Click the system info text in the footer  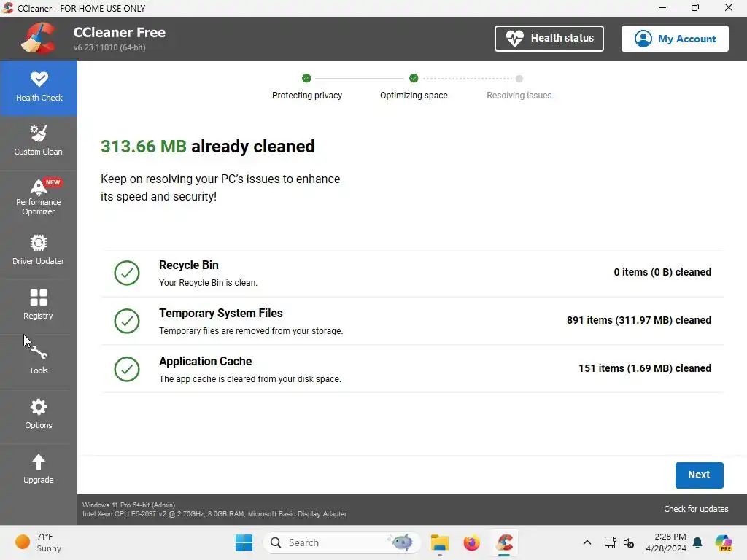(x=214, y=510)
